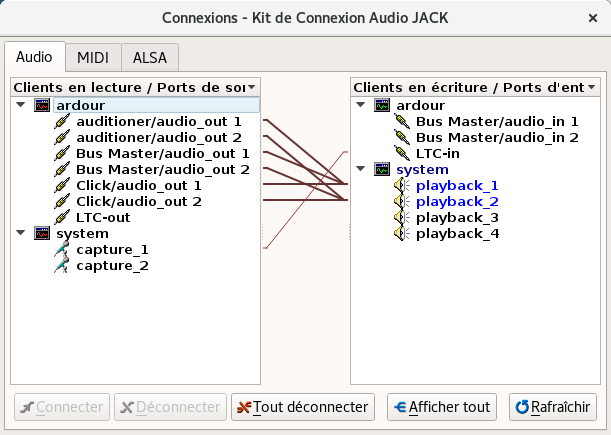This screenshot has width=611, height=435.
Task: Click the playback_1 port icon
Action: (402, 185)
